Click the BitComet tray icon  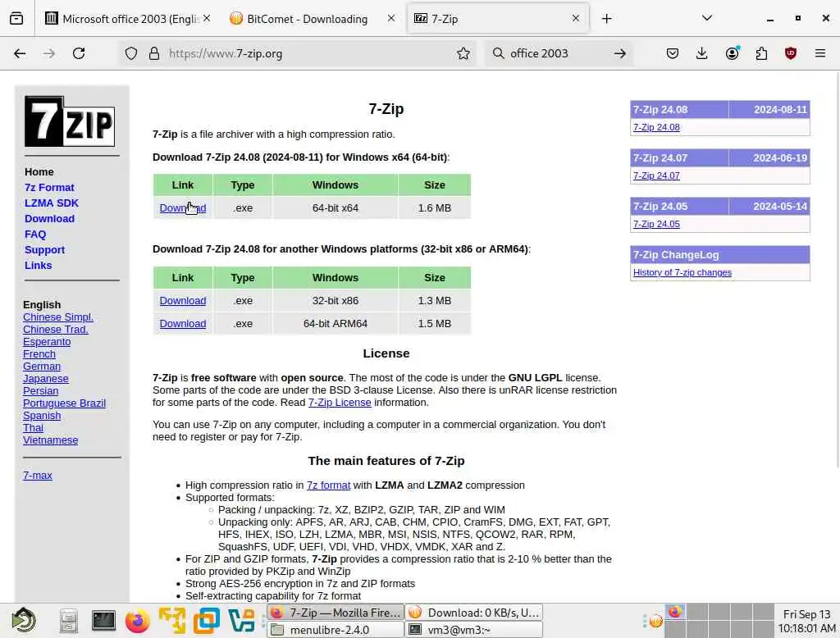tap(655, 622)
